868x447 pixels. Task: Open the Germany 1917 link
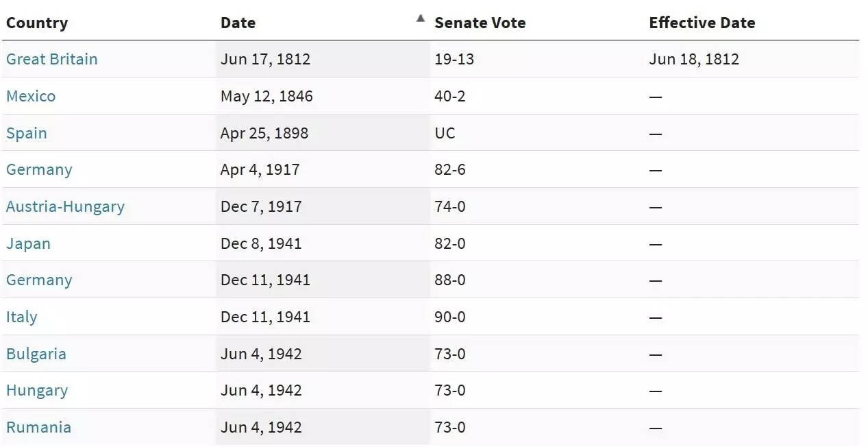(39, 169)
